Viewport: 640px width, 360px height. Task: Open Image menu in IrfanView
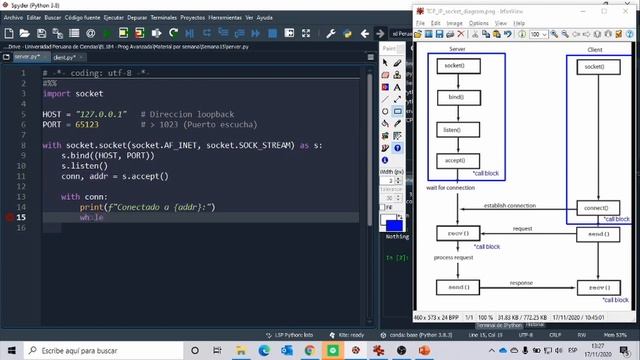(x=454, y=23)
